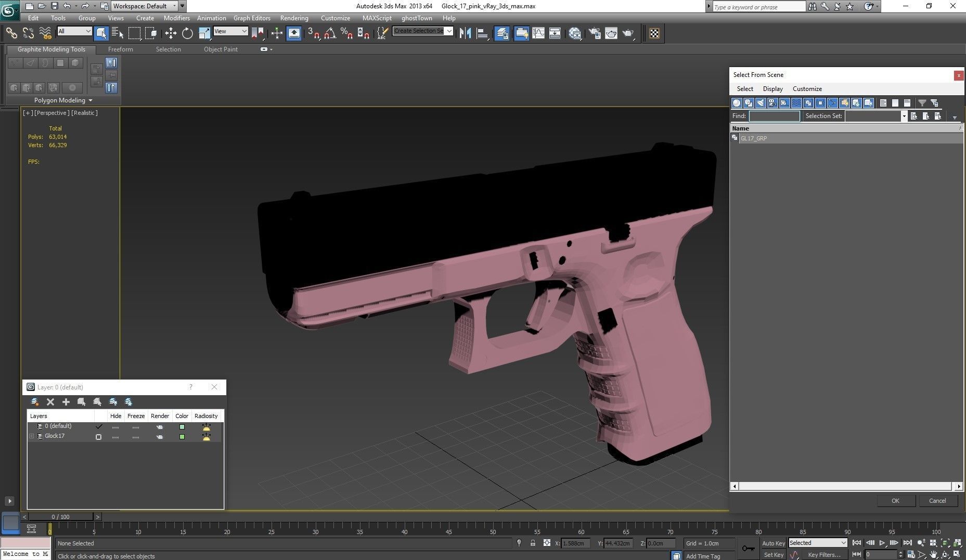Click the checkered toolbar icon
The height and width of the screenshot is (560, 966).
pyautogui.click(x=654, y=33)
